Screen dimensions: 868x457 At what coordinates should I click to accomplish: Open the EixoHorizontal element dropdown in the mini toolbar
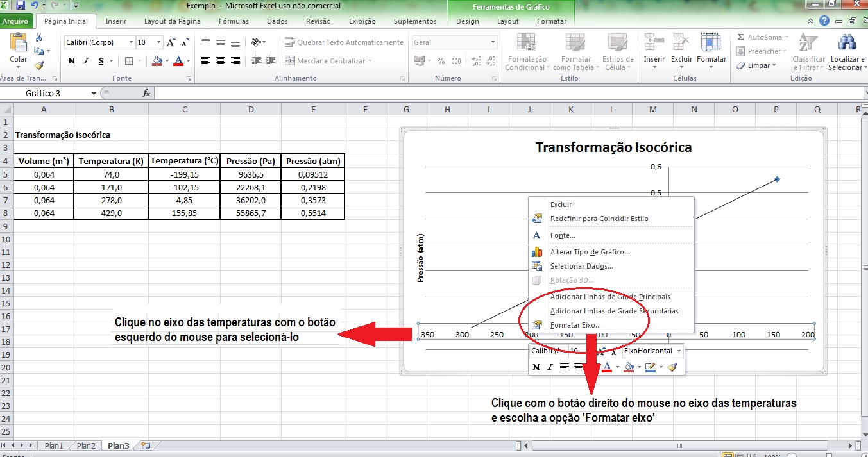(678, 351)
